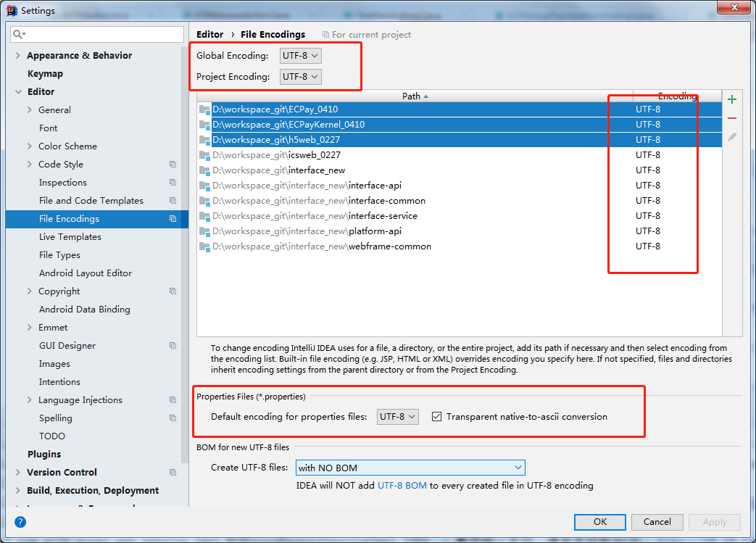Click the red minus remove path icon

click(x=732, y=118)
